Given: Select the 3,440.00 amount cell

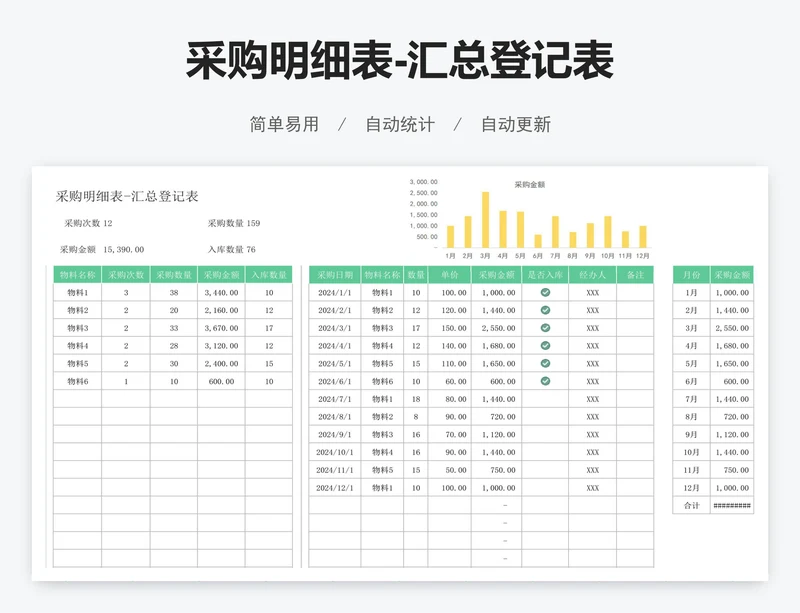Looking at the screenshot, I should click(x=221, y=292).
